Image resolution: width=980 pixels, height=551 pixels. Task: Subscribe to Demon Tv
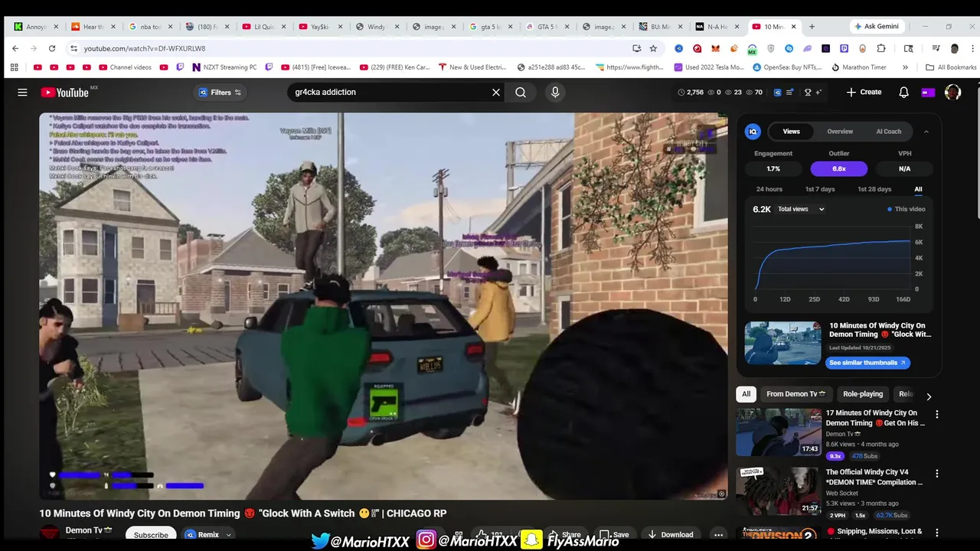tap(151, 535)
